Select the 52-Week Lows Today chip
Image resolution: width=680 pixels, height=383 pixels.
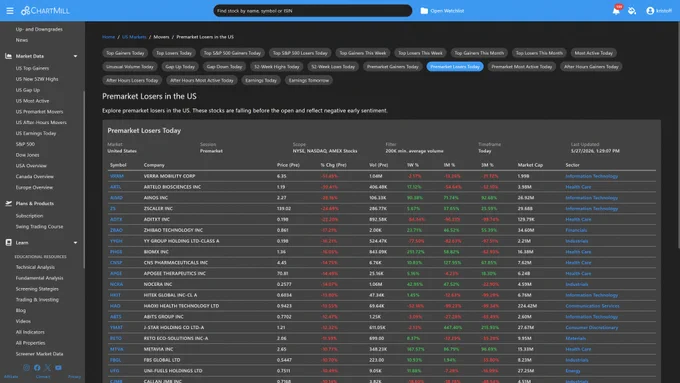tap(333, 66)
